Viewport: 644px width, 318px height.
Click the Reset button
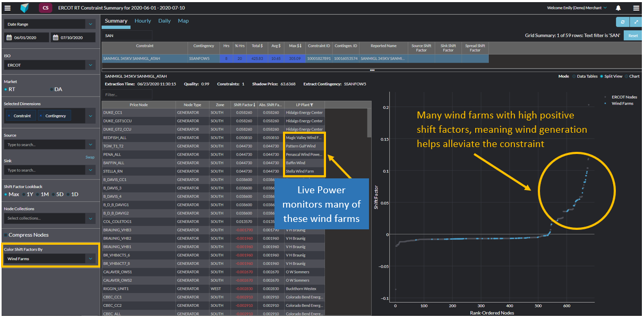click(633, 35)
